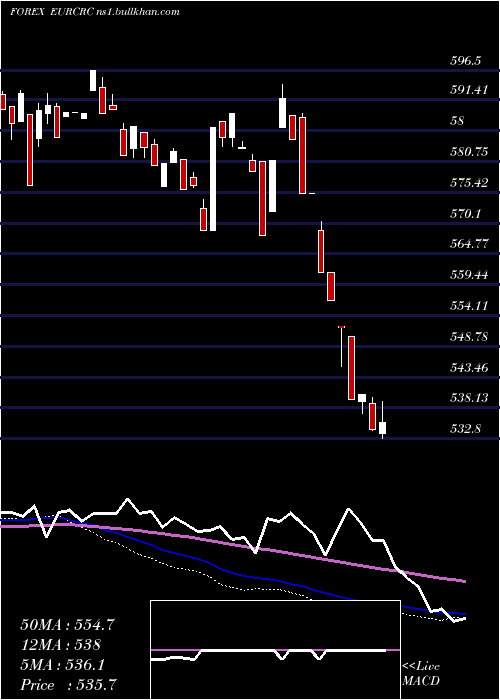500x700 pixels.
Task: Click the 554.11 price level label
Action: tap(468, 306)
